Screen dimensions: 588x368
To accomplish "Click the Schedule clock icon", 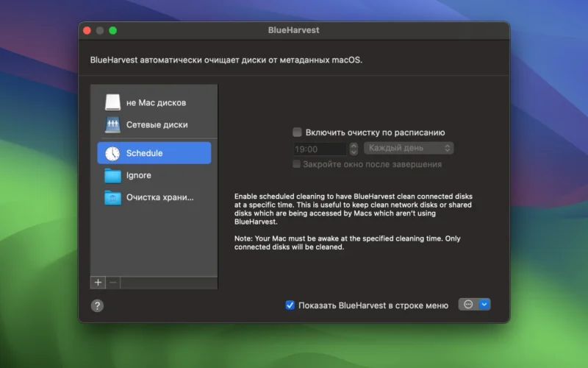I will [112, 153].
